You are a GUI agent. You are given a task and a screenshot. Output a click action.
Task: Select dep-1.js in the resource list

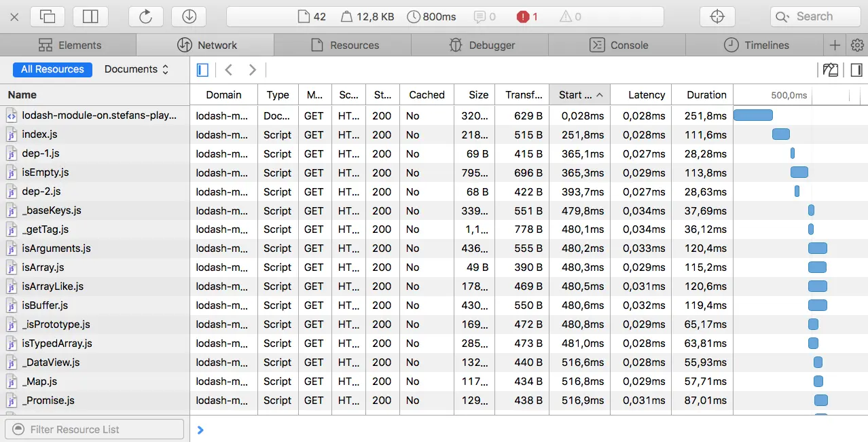tap(95, 153)
